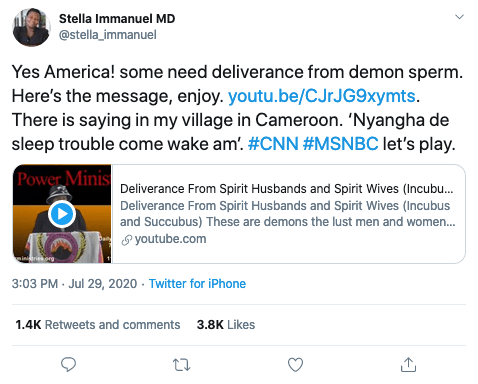Click the Twitter for iPhone link
Viewport: 478px width, 384px height.
pyautogui.click(x=197, y=284)
